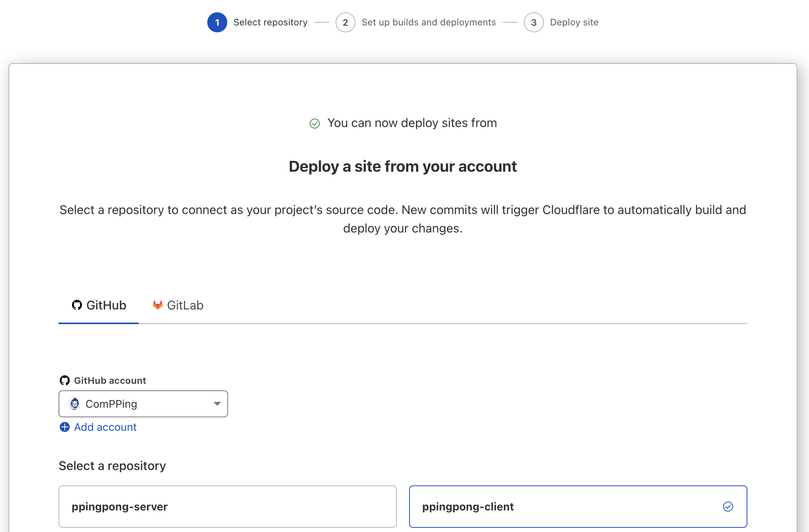Image resolution: width=809 pixels, height=532 pixels.
Task: Click the Add account link
Action: click(x=105, y=427)
